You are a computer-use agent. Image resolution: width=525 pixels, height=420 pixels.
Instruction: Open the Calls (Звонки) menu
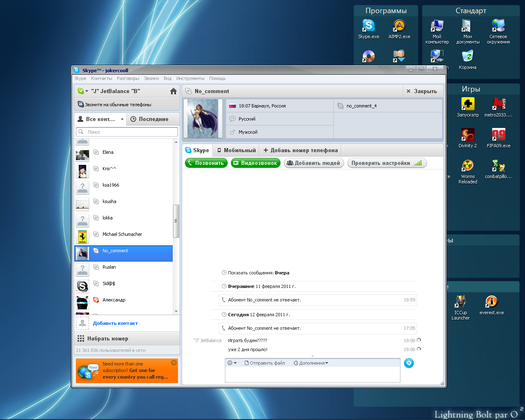coord(151,78)
